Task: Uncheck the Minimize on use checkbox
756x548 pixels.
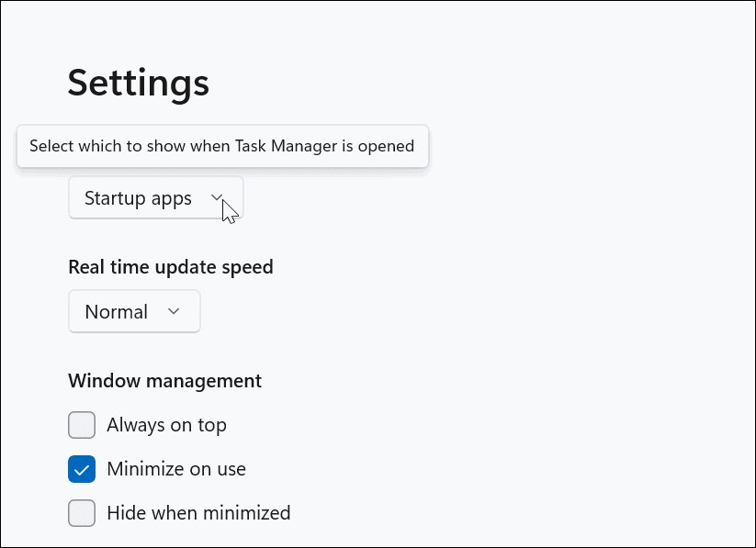Action: pyautogui.click(x=82, y=469)
